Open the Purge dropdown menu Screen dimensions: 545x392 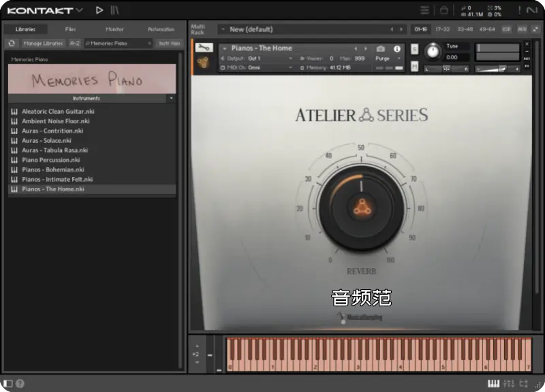pyautogui.click(x=388, y=59)
